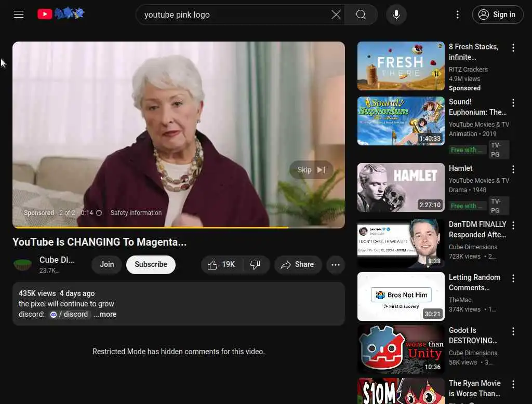The image size is (532, 404).
Task: Open options menu for Godot Is DESTROYING
Action: [513, 331]
